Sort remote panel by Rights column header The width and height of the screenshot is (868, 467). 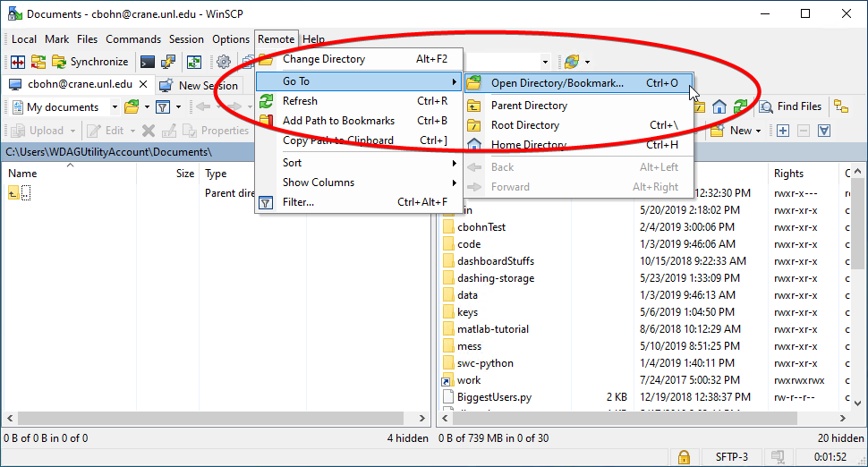(x=804, y=174)
